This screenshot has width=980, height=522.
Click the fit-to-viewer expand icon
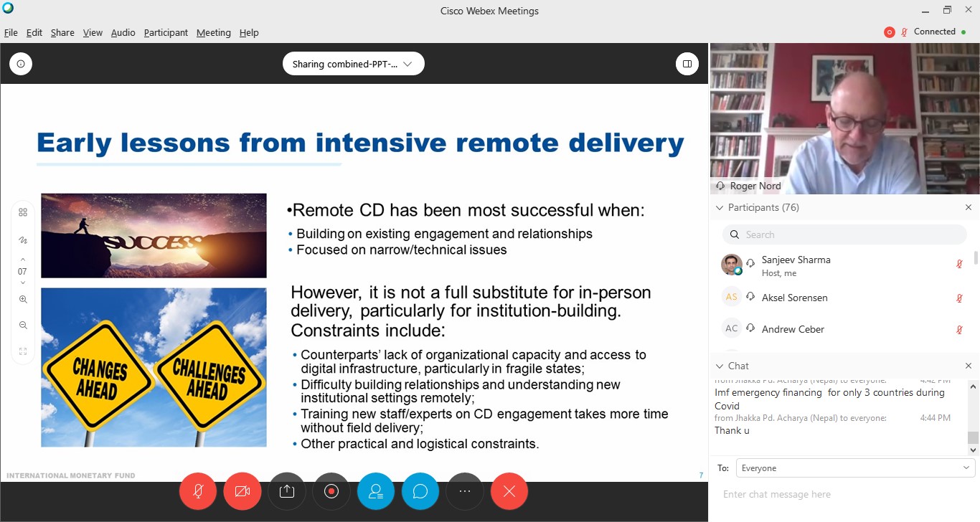click(23, 351)
